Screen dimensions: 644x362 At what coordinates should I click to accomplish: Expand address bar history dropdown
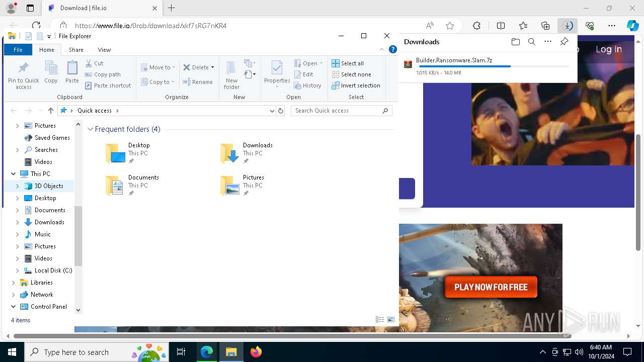click(272, 111)
